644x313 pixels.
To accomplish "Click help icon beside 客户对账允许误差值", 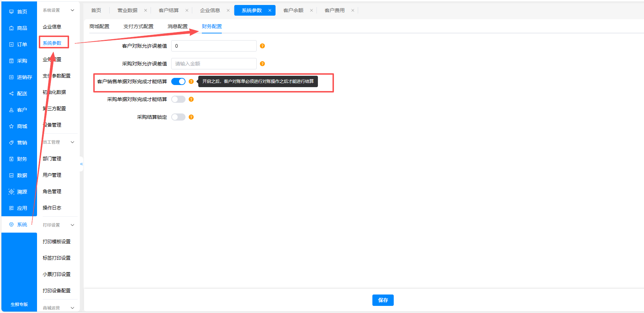I will click(x=262, y=46).
